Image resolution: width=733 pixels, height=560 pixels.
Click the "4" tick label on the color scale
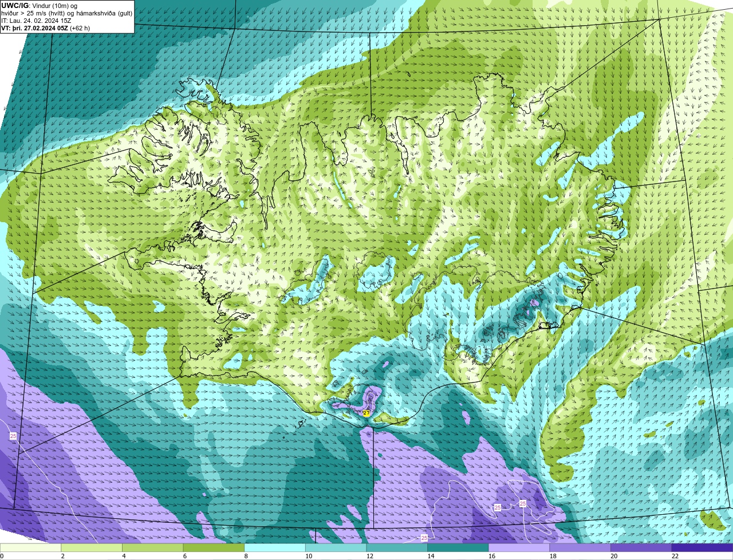pyautogui.click(x=124, y=556)
